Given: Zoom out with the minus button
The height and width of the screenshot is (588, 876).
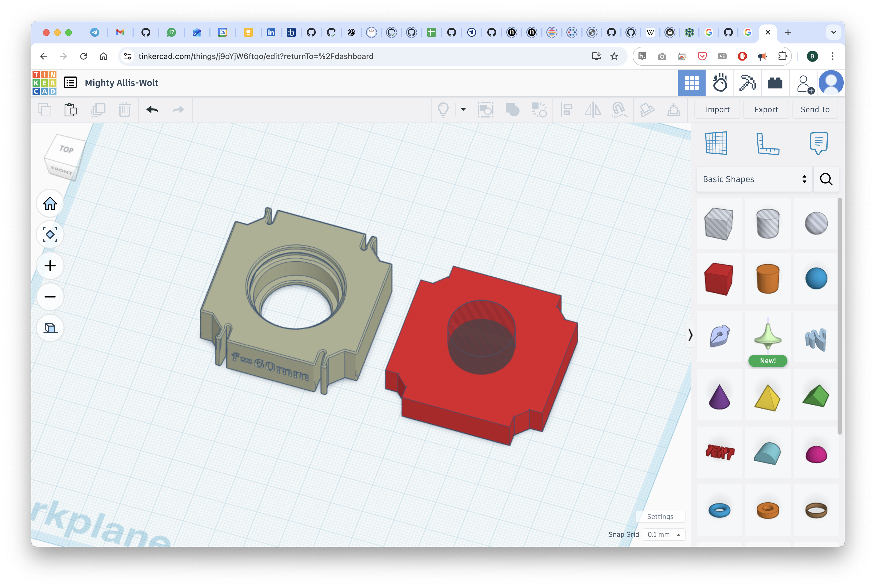Looking at the screenshot, I should 50,297.
